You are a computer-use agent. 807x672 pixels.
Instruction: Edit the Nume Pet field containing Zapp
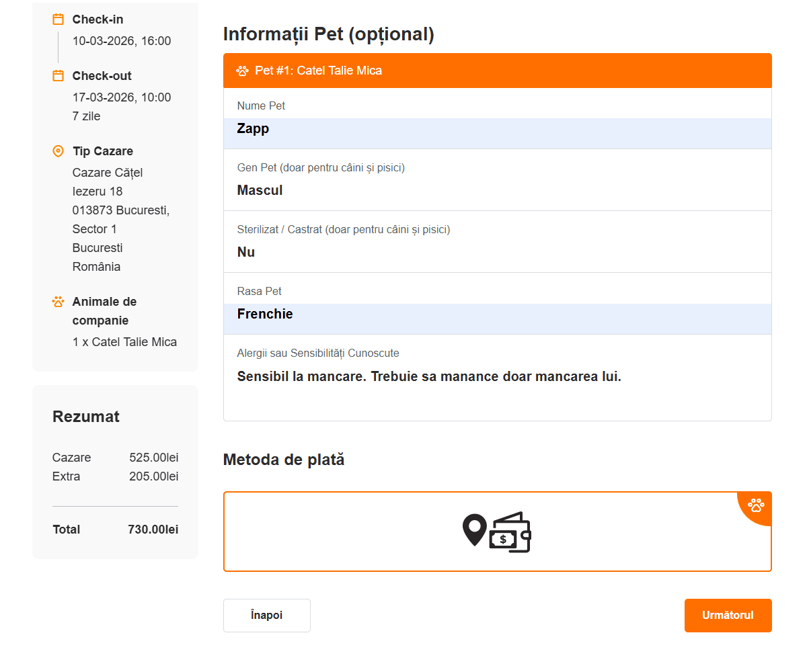(x=498, y=129)
